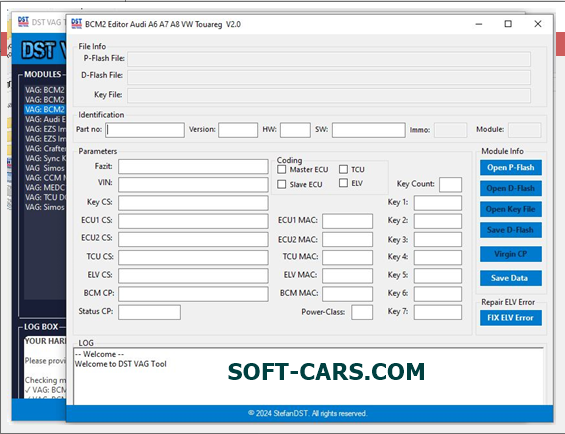565x434 pixels.
Task: Click the BCM CP field
Action: 193,294
